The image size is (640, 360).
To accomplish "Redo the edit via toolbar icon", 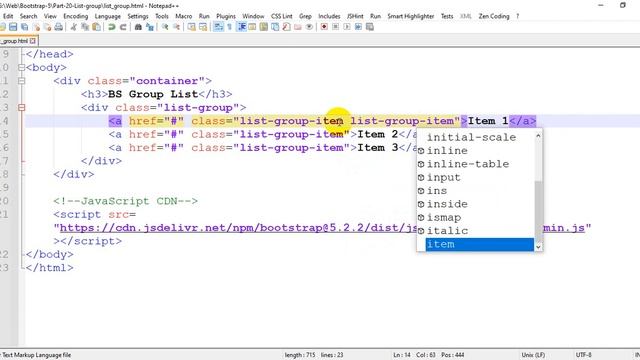I will [123, 27].
